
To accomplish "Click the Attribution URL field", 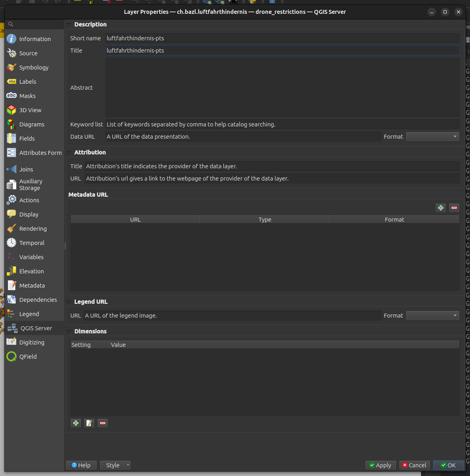I will 272,179.
